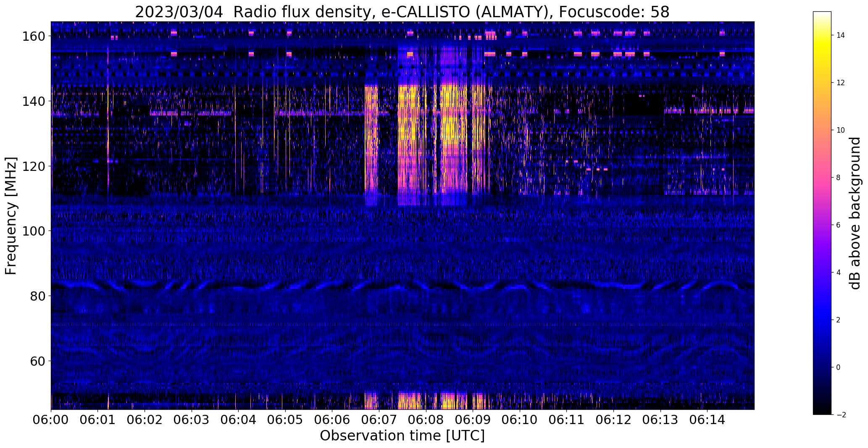Screen dimensions: 868x448
Task: Click the 100 frequency tick label
Action: tap(33, 231)
